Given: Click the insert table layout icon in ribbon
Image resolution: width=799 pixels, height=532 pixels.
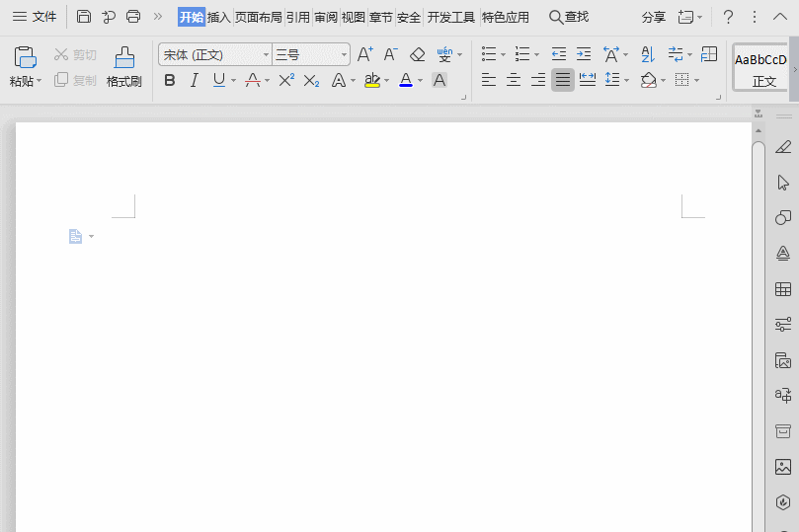Looking at the screenshot, I should (709, 54).
